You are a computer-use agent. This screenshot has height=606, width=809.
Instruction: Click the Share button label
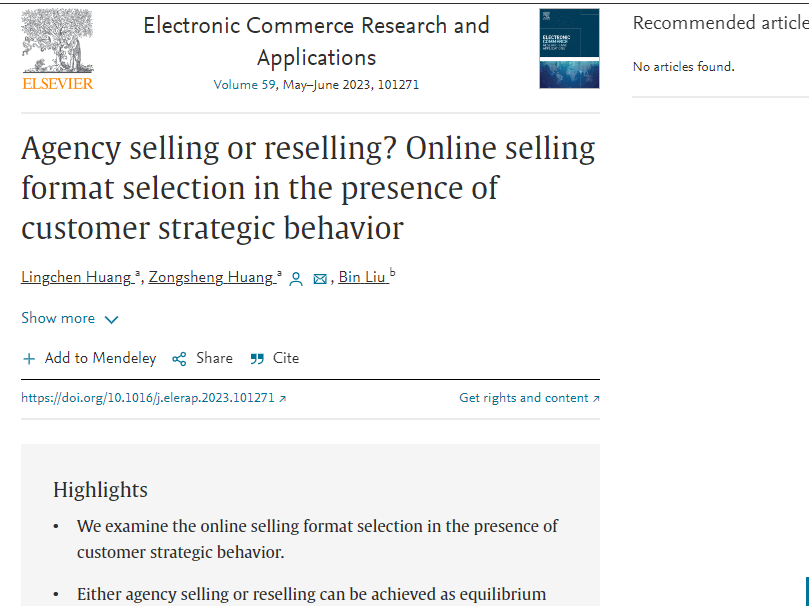[214, 358]
